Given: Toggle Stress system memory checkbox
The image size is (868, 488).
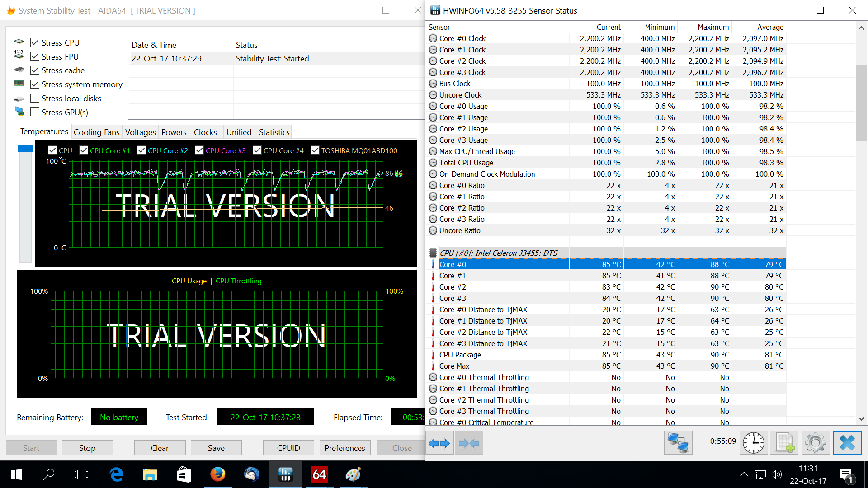Looking at the screenshot, I should pos(35,84).
